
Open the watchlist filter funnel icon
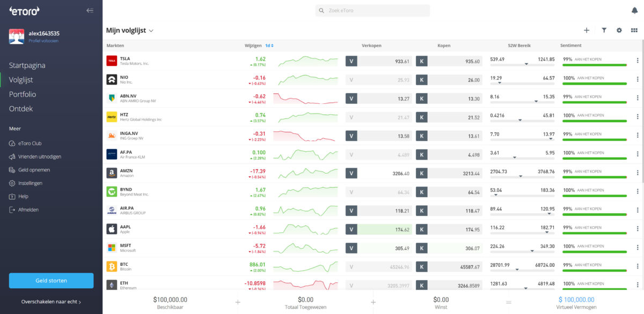pos(604,31)
